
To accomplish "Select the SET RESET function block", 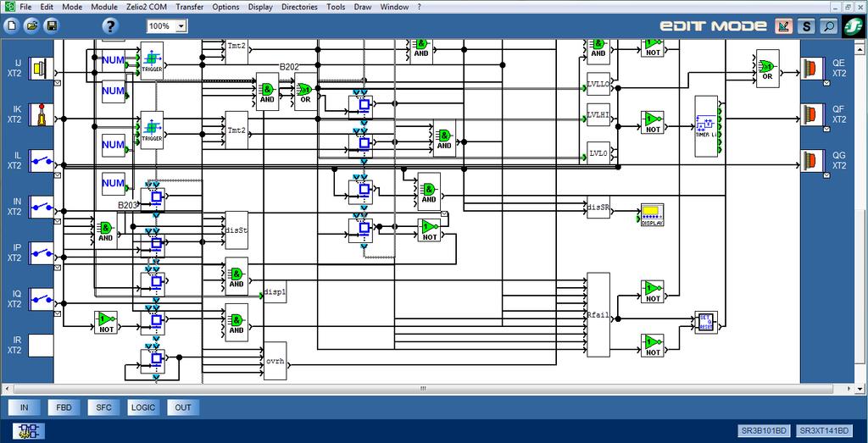I will coord(706,322).
